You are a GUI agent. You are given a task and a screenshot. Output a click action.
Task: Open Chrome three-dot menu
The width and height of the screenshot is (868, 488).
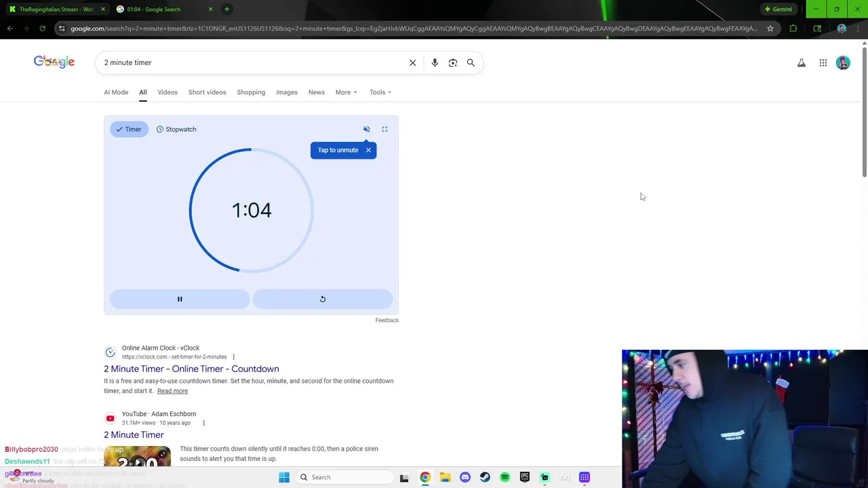(x=858, y=28)
